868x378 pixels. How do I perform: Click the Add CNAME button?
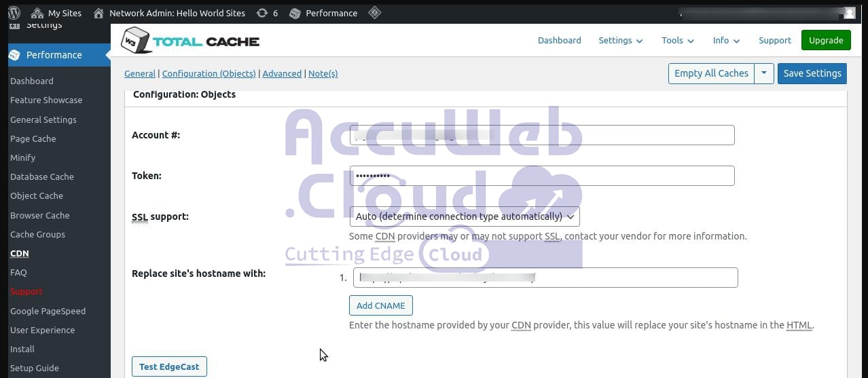380,305
